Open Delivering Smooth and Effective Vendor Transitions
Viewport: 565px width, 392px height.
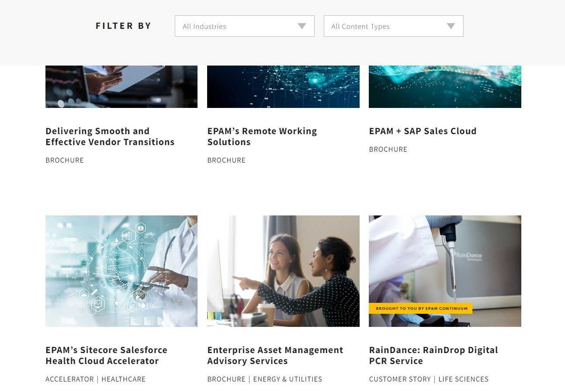tap(110, 136)
